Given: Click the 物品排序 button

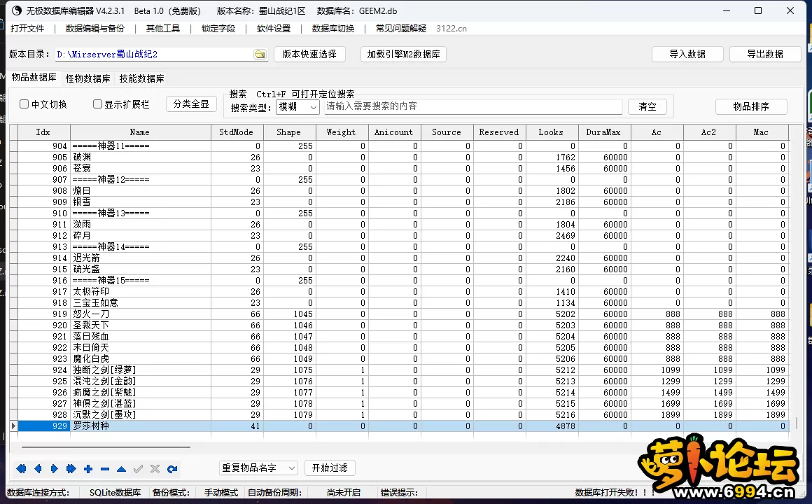Looking at the screenshot, I should click(x=751, y=106).
